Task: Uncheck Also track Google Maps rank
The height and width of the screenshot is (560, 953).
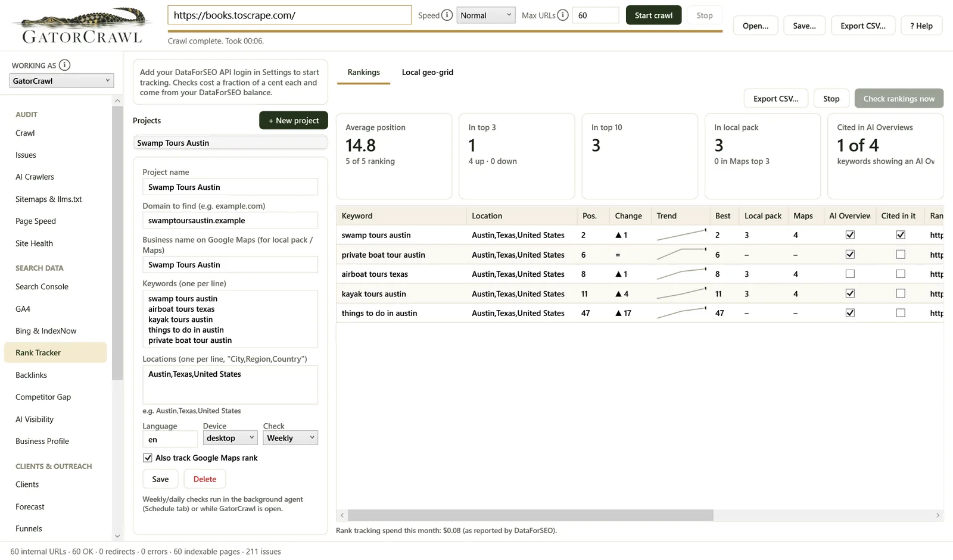Action: pos(148,458)
